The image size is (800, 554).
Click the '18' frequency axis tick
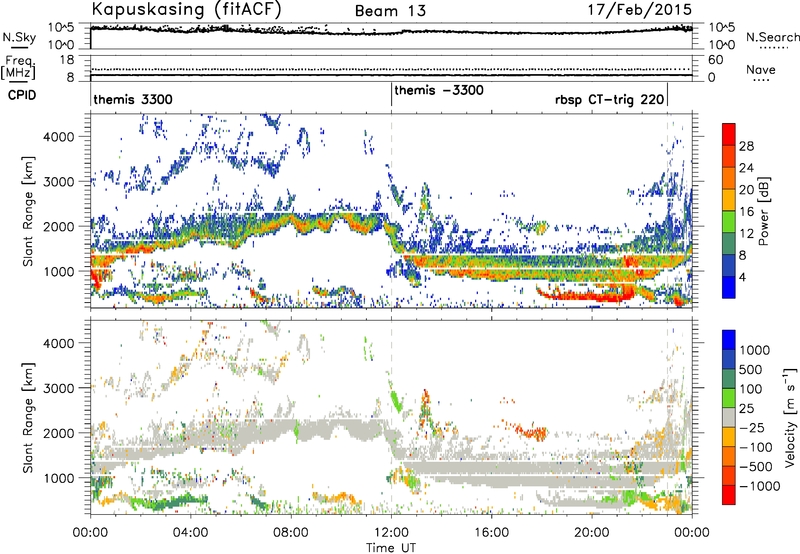(67, 60)
